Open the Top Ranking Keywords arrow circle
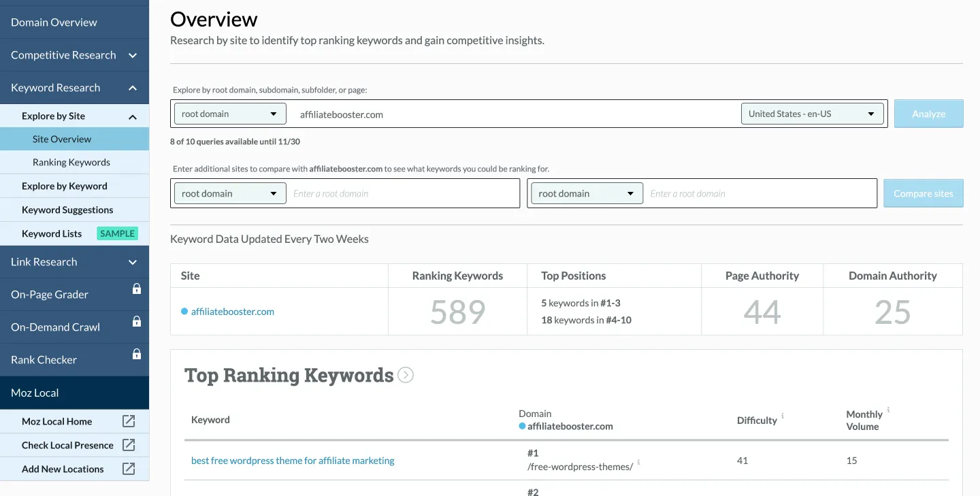 click(x=406, y=375)
